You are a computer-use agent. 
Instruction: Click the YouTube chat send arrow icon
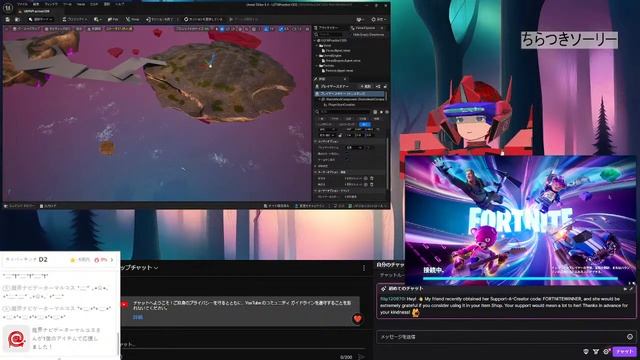[x=361, y=357]
